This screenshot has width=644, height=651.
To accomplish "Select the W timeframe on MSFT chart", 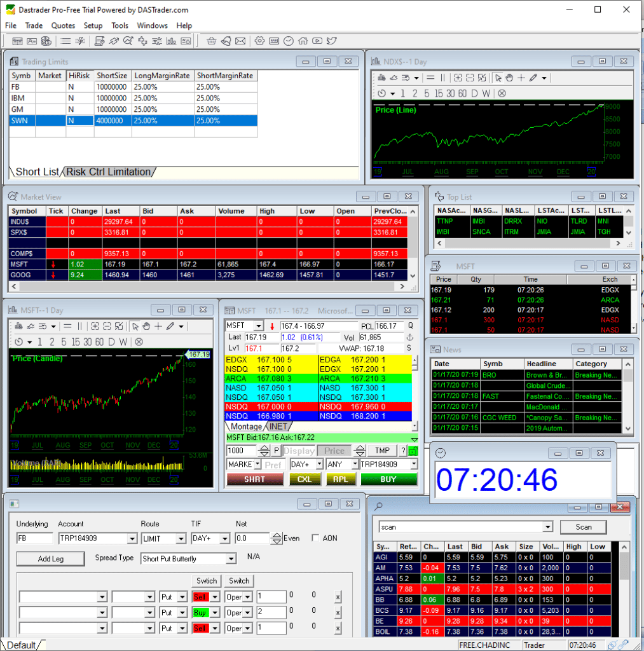I will pos(125,342).
